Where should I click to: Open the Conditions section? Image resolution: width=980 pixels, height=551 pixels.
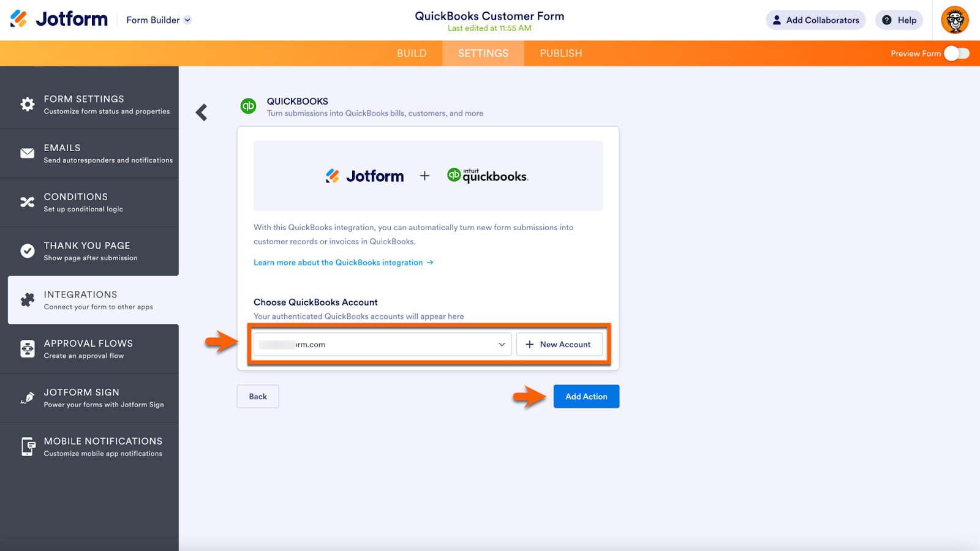pos(89,202)
